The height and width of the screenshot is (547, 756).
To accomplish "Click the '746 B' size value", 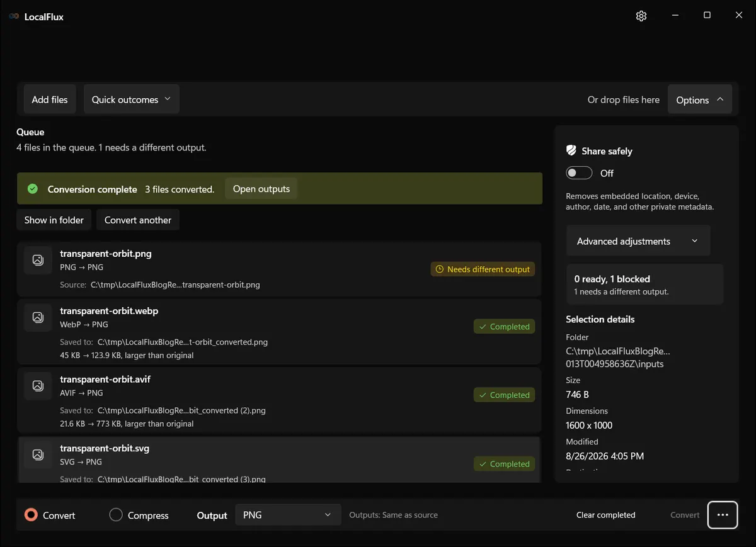I will [578, 395].
